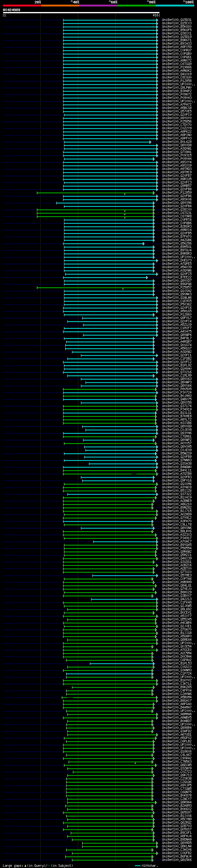The width and height of the screenshot is (197, 868).
Task: Select the UniRef100_Q56Z86 label
Action: click(177, 243)
